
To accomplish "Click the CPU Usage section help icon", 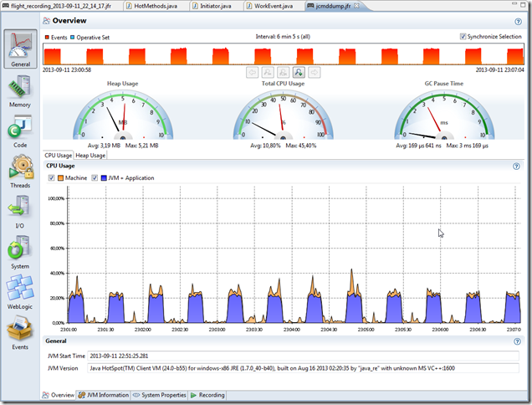I will coord(516,166).
